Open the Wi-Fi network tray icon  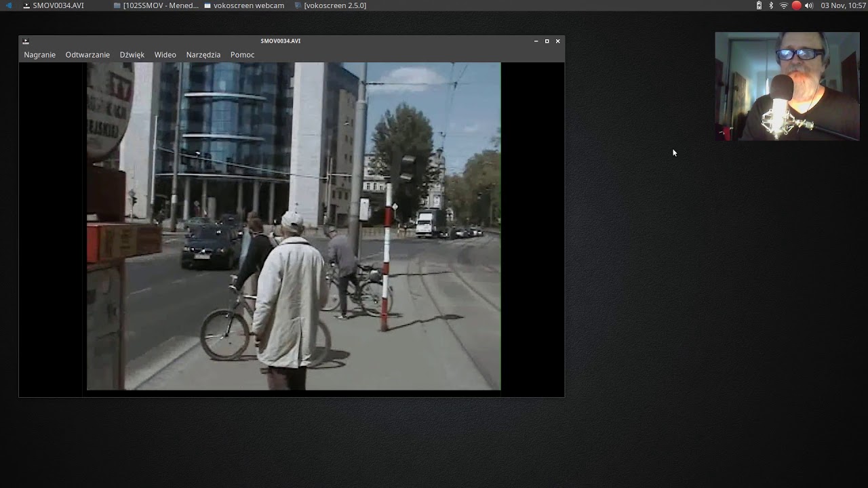[784, 5]
